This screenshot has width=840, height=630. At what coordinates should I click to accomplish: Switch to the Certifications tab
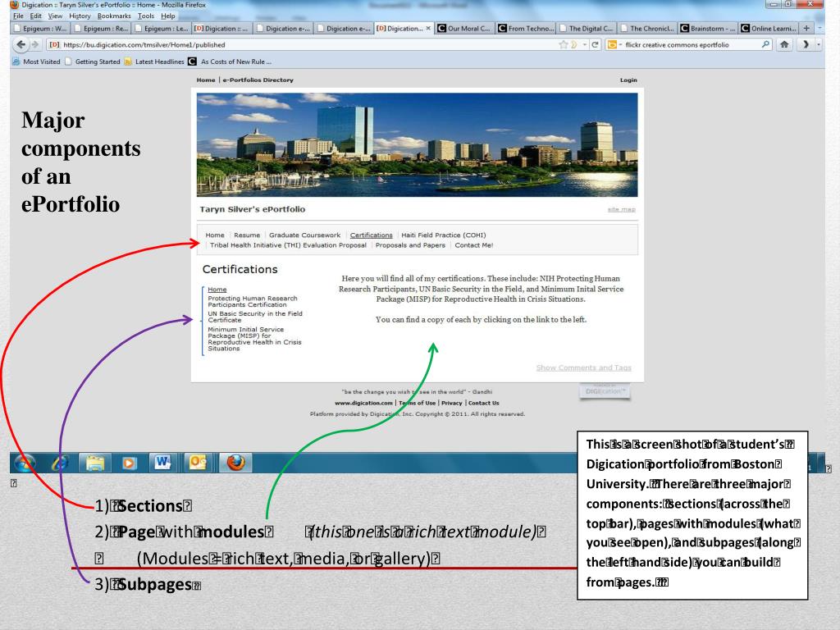[372, 235]
